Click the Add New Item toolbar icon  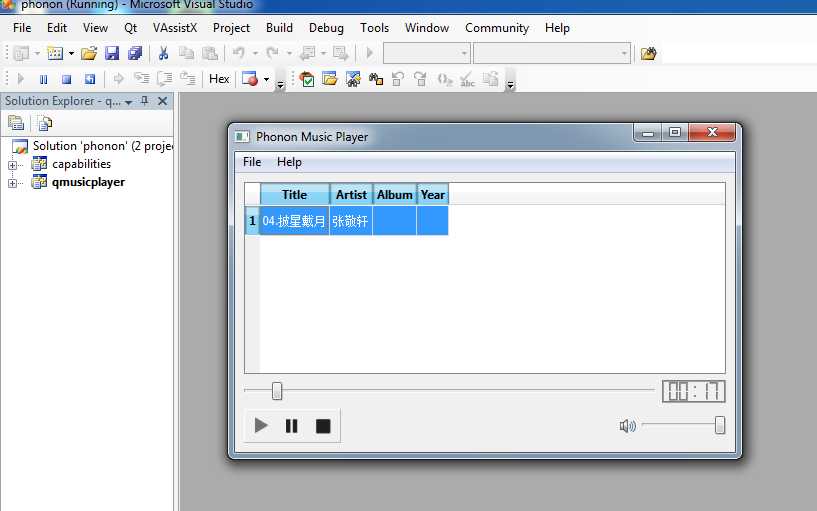(x=55, y=53)
